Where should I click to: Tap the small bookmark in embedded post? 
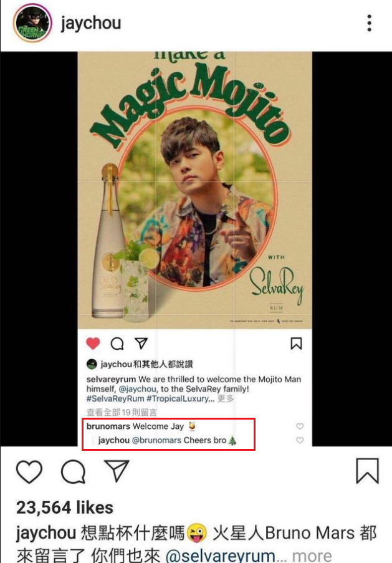(x=296, y=344)
